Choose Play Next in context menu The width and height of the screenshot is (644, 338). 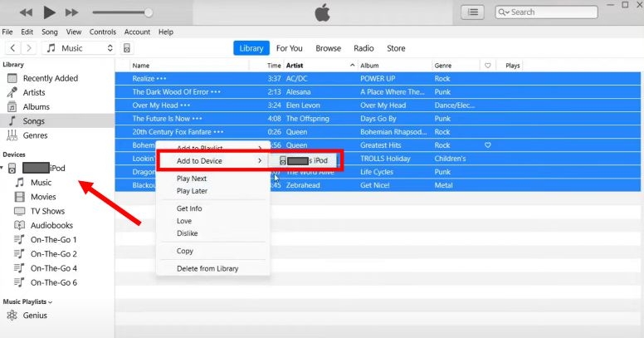192,179
